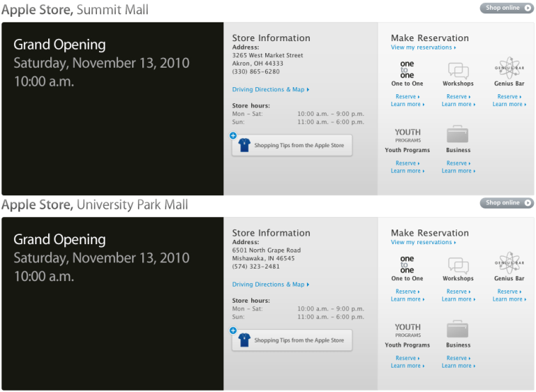536x392 pixels.
Task: Reserve Youth Programs at Summit Mall
Action: [408, 163]
